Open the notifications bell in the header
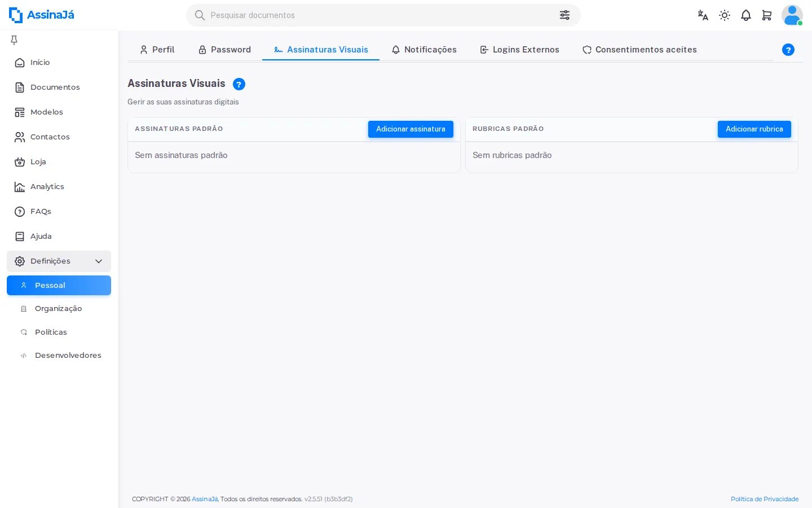This screenshot has height=508, width=812. tap(746, 15)
